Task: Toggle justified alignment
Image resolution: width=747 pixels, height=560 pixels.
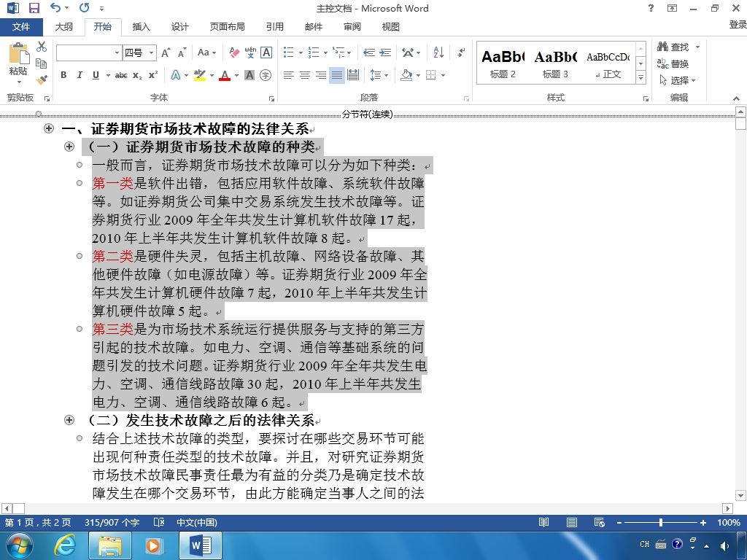Action: pos(337,75)
